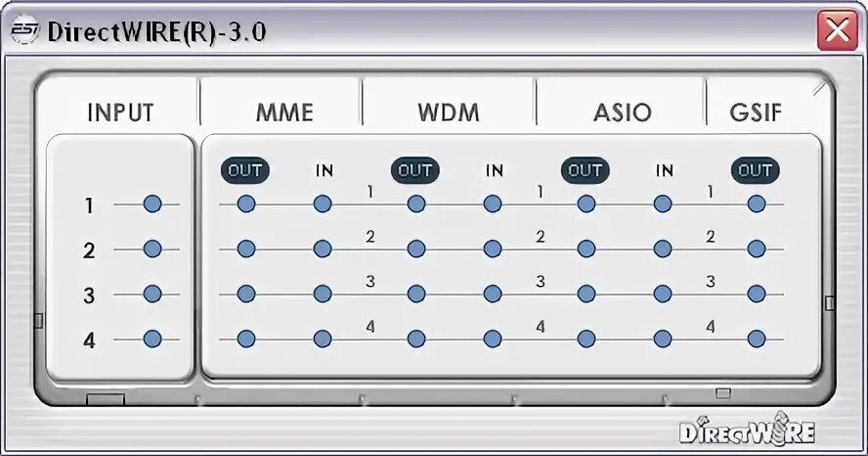Close the DirectWIRE window
The height and width of the screenshot is (456, 868).
pyautogui.click(x=837, y=29)
